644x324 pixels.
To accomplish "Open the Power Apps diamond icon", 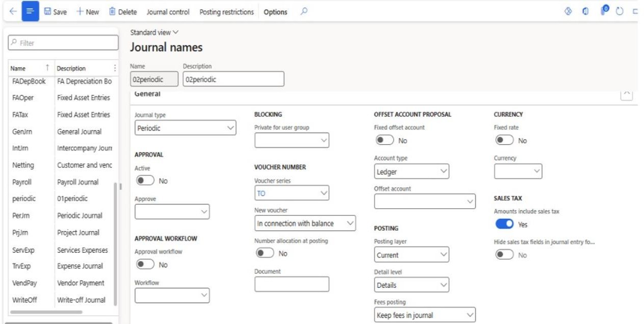I will 568,12.
